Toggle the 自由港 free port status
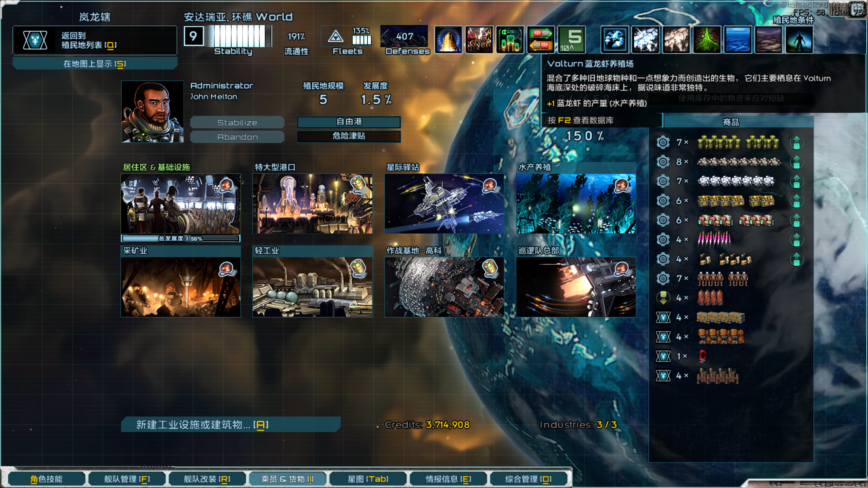This screenshot has height=488, width=868. point(348,122)
